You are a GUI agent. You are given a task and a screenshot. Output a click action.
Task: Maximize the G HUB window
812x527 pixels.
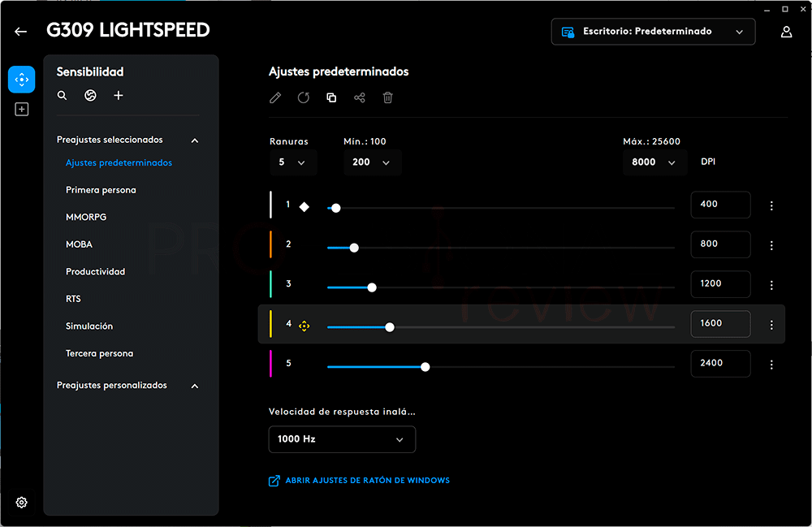(785, 9)
